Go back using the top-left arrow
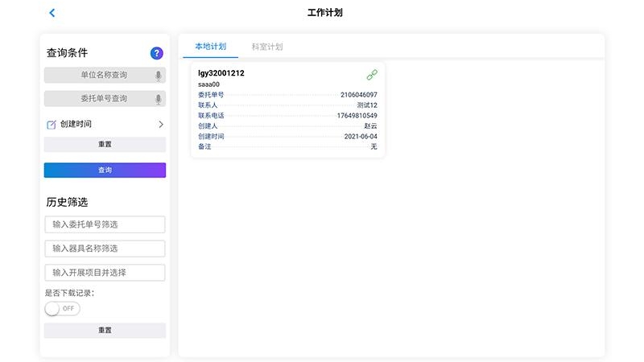This screenshot has width=644, height=362. tap(52, 13)
